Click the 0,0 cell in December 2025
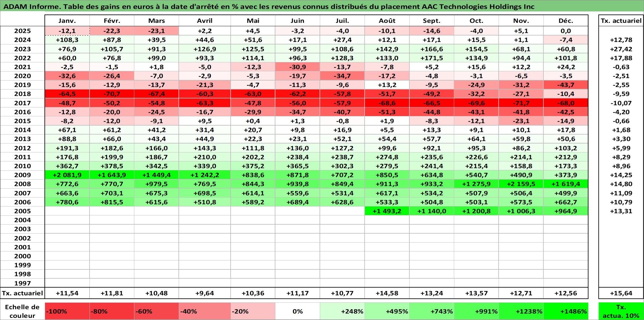644x320 pixels. (x=566, y=31)
